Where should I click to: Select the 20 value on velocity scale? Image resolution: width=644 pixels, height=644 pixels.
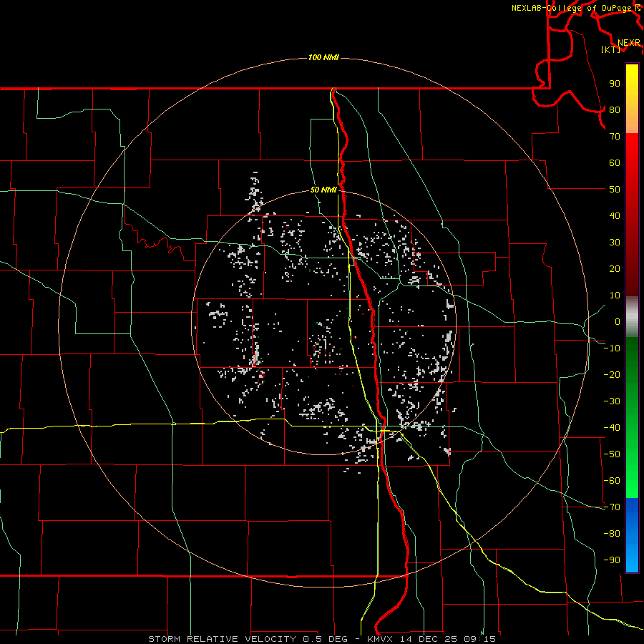615,268
